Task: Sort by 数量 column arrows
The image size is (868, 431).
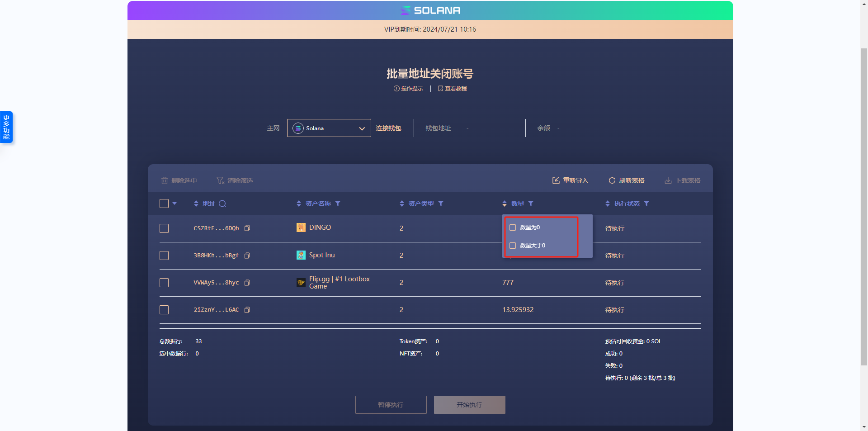Action: click(505, 204)
